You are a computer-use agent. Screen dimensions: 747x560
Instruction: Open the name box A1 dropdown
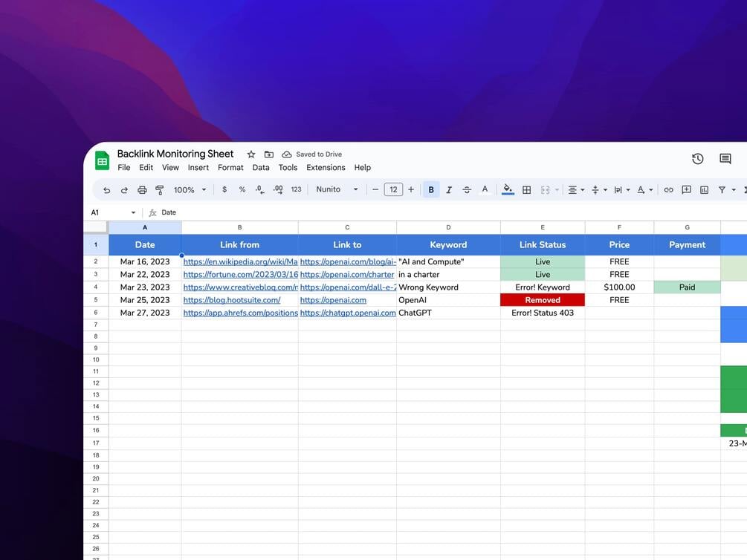click(x=133, y=212)
